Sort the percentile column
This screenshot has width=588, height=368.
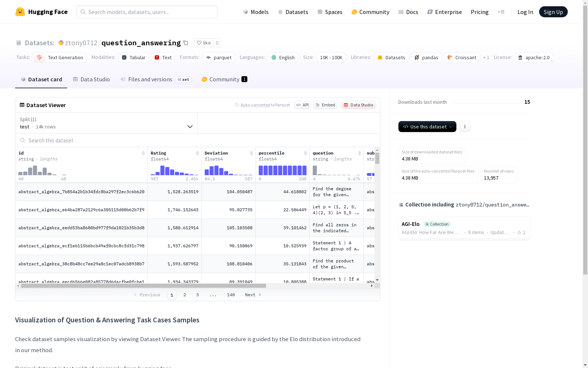point(305,153)
